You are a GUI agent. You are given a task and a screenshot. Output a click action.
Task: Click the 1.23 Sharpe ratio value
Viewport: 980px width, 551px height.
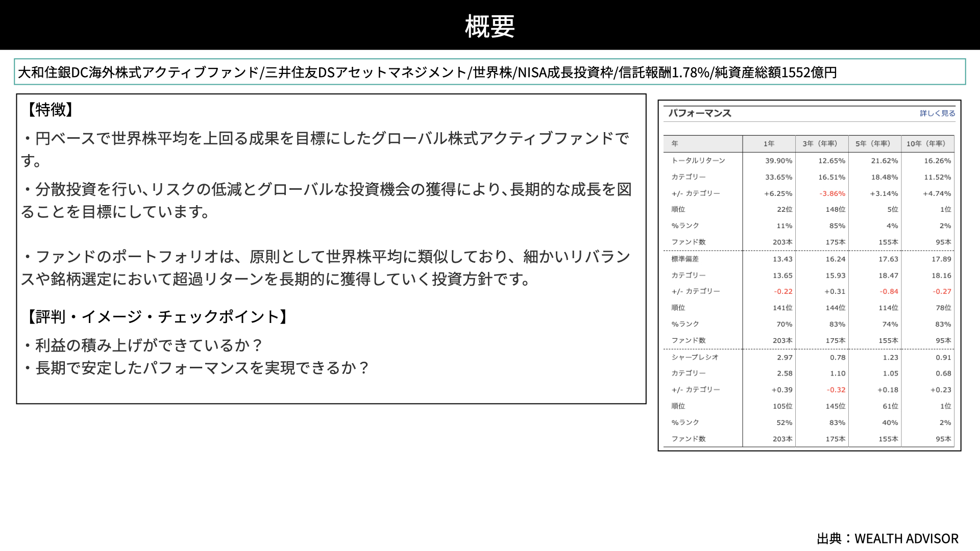(891, 358)
